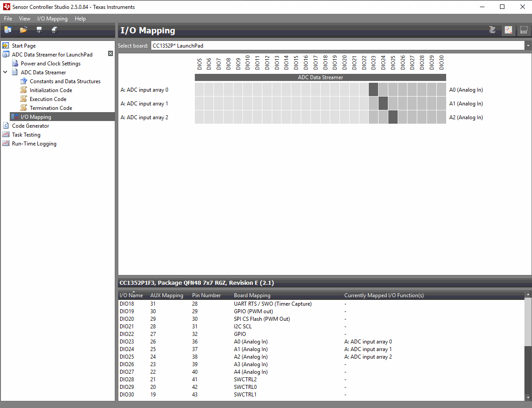Open Run-Time Logging page
The width and height of the screenshot is (532, 408).
34,143
